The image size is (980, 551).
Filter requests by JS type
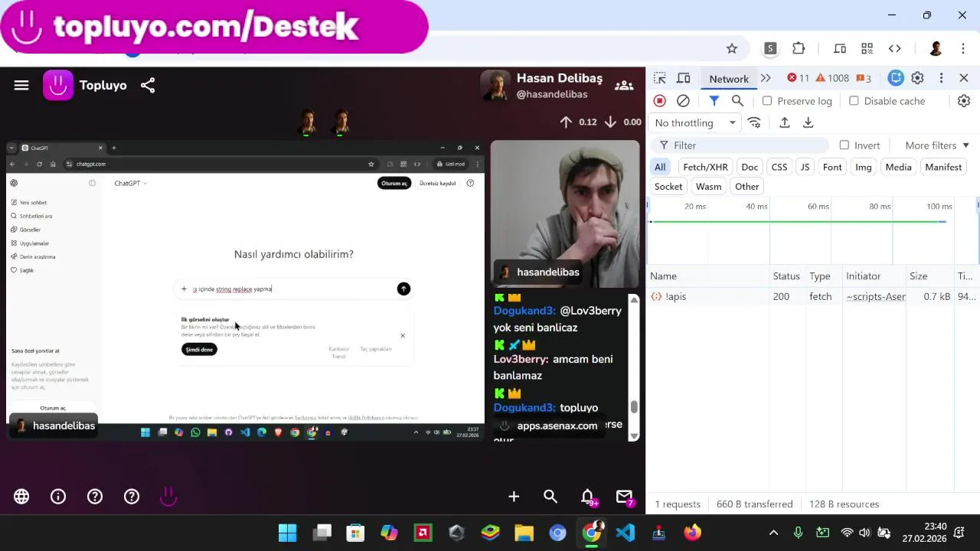click(805, 167)
